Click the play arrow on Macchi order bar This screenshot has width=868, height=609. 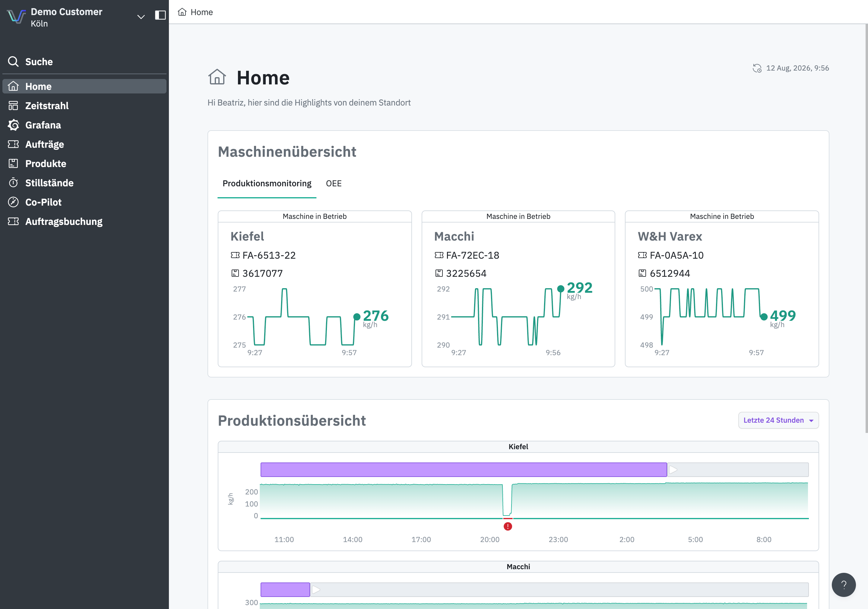coord(316,589)
